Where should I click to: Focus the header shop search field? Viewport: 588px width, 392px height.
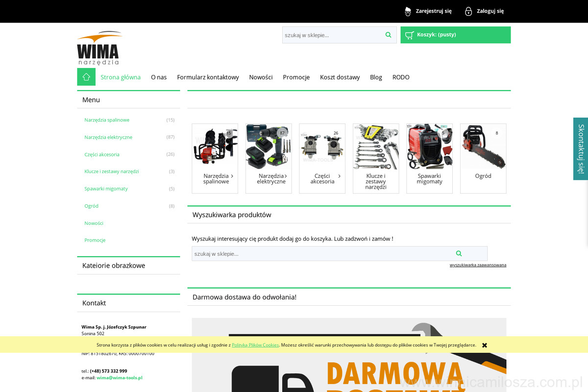332,35
